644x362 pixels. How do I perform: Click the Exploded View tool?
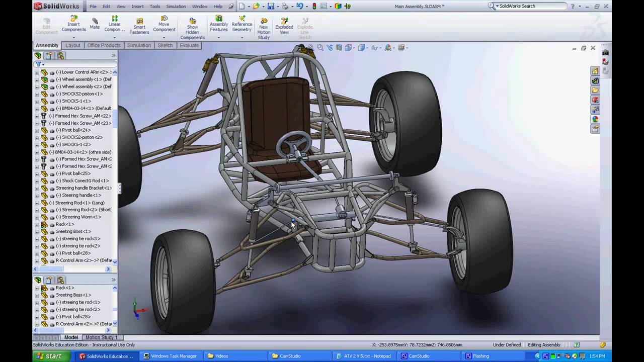pos(284,26)
